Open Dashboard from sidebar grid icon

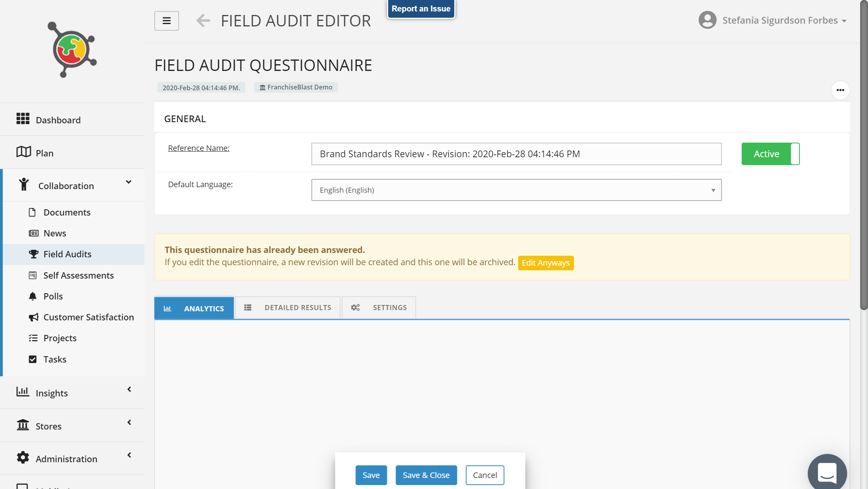(23, 119)
